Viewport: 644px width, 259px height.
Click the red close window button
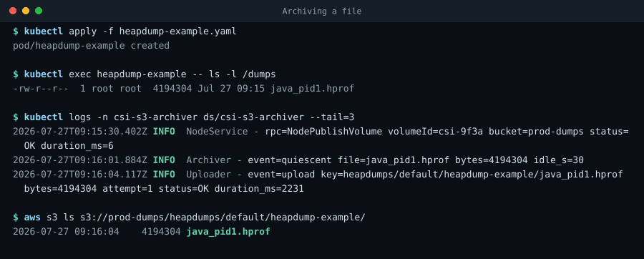pyautogui.click(x=13, y=11)
